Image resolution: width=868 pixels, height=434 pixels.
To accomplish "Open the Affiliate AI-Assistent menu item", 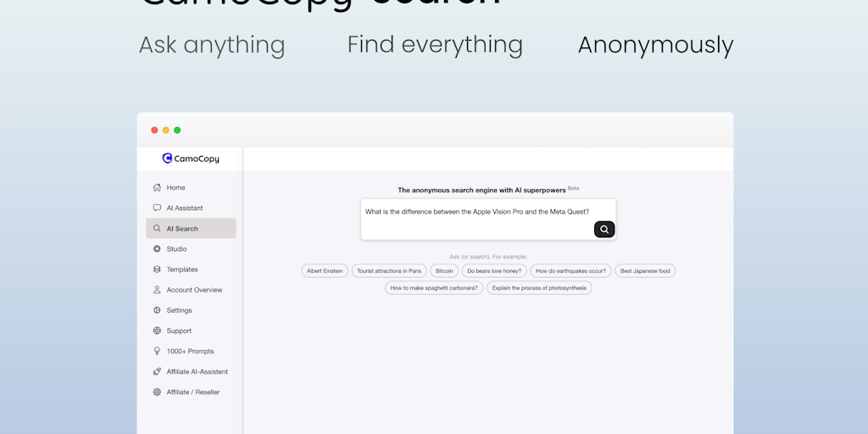I will tap(191, 372).
